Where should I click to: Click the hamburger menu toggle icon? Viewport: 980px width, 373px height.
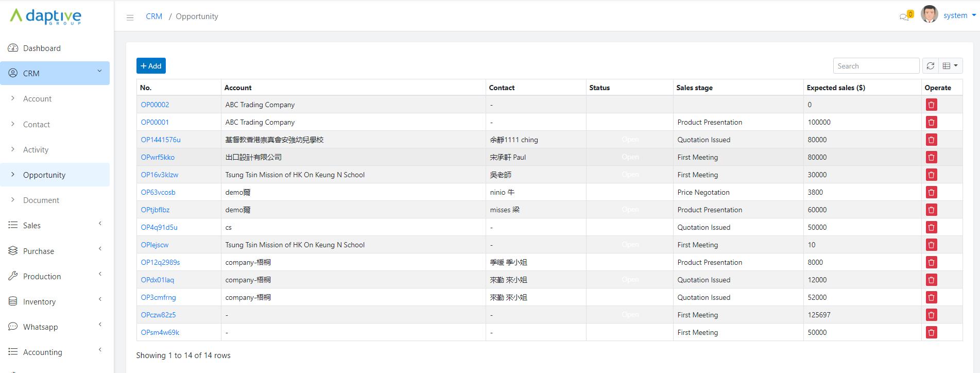[130, 17]
